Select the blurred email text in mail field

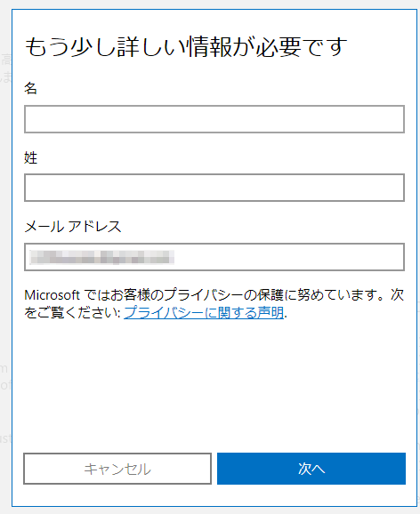[101, 257]
